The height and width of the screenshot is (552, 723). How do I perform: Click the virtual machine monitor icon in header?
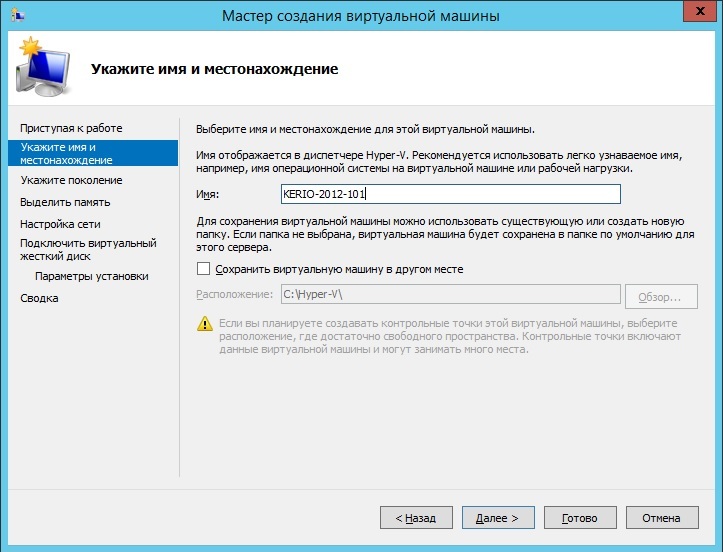point(41,69)
